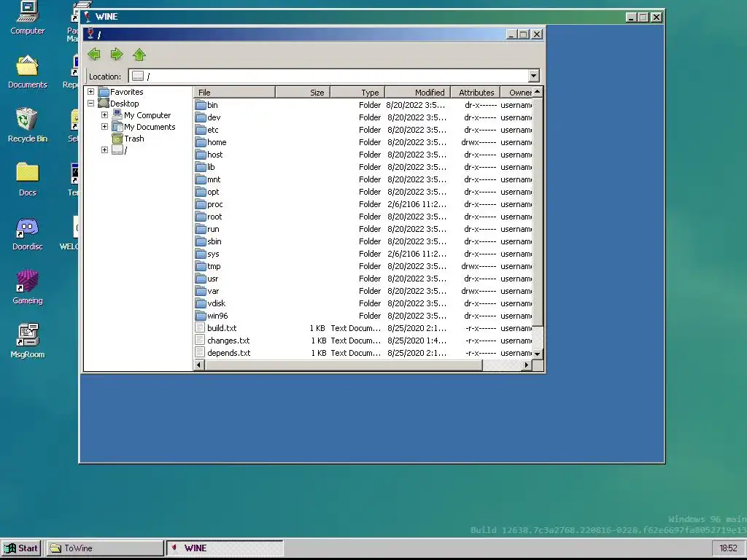Click the sbin folder name
747x560 pixels.
pyautogui.click(x=214, y=241)
